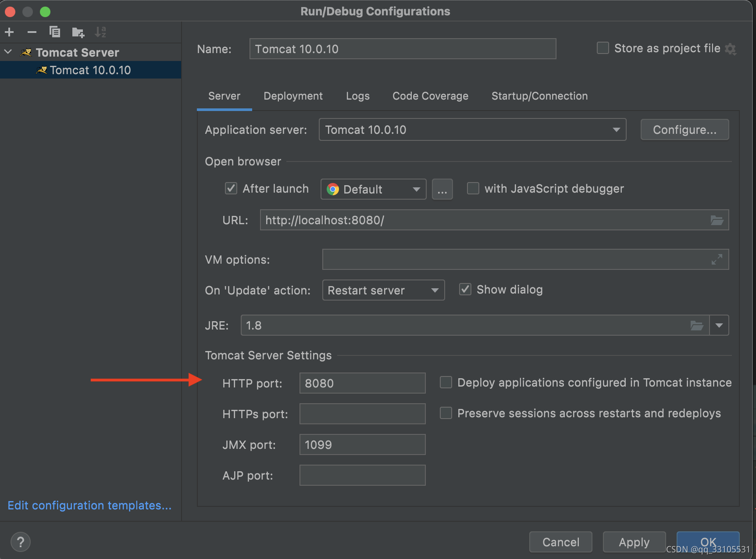The width and height of the screenshot is (756, 559).
Task: Open help with the question mark icon
Action: tap(20, 542)
